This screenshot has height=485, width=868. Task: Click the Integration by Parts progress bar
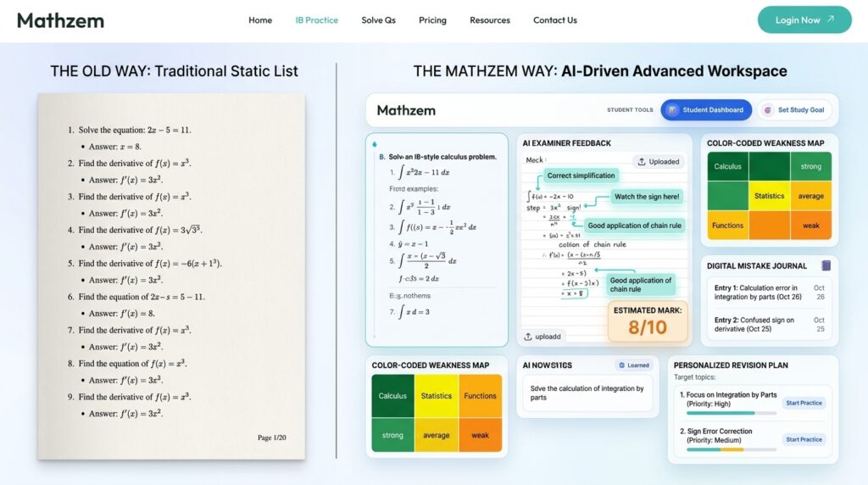tap(732, 413)
